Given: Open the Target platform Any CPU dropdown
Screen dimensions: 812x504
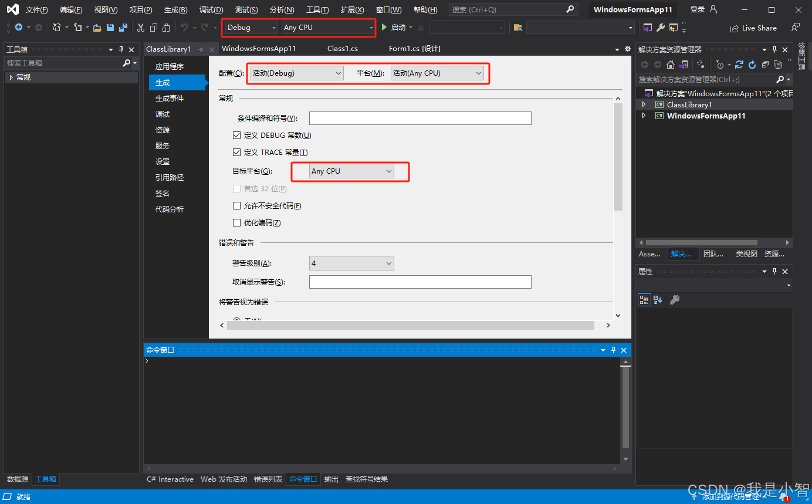Looking at the screenshot, I should pyautogui.click(x=351, y=171).
